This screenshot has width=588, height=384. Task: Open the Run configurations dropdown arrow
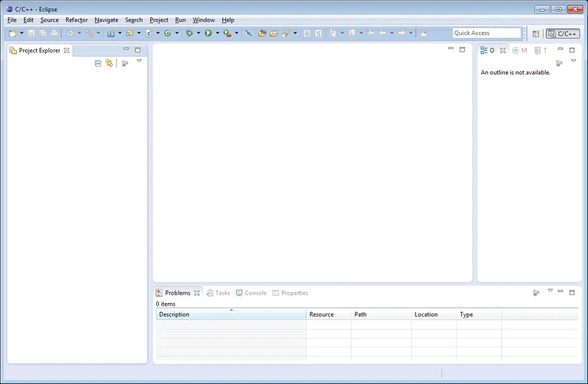[x=218, y=33]
